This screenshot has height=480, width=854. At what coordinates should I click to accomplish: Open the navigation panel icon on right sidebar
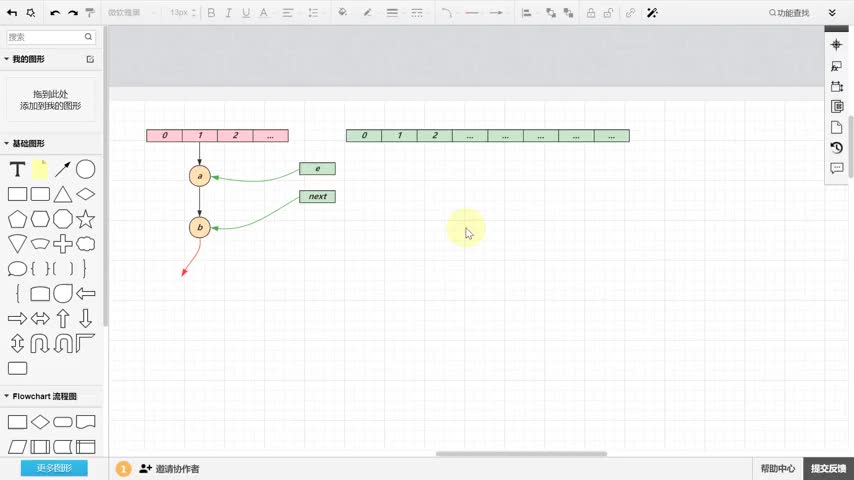coord(837,45)
